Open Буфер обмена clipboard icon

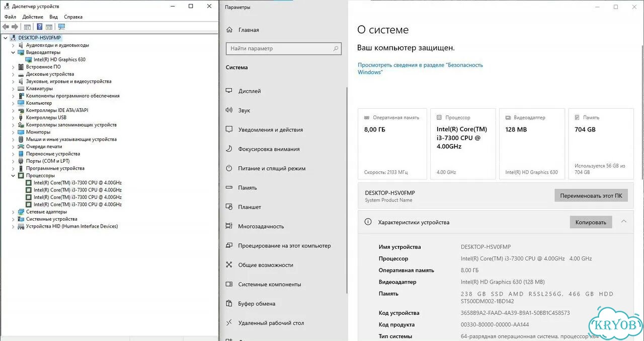(x=229, y=304)
